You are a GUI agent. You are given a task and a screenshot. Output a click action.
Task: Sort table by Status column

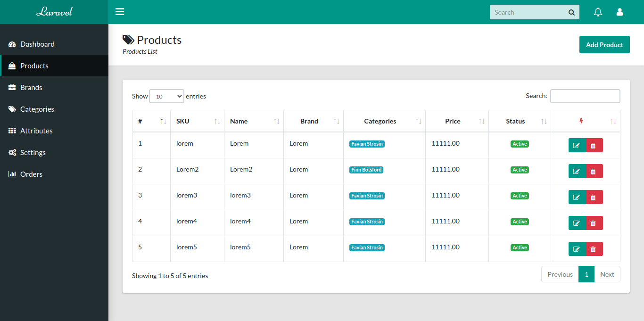520,121
